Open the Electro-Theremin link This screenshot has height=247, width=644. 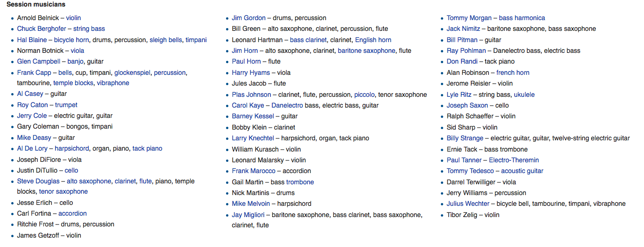(x=514, y=160)
